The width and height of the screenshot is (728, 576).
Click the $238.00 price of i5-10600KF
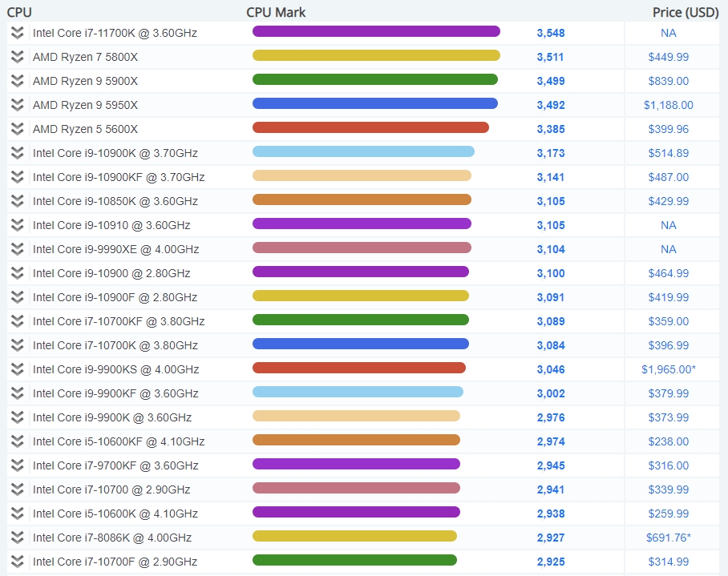(669, 441)
